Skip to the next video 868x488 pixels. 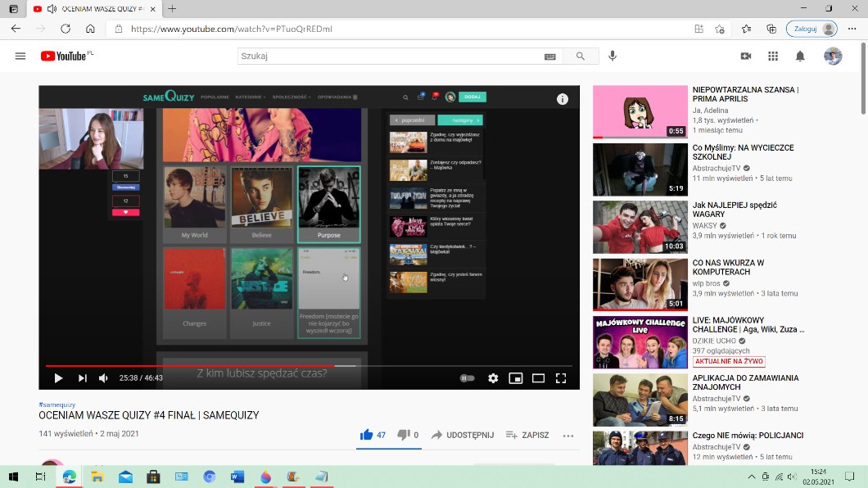82,378
